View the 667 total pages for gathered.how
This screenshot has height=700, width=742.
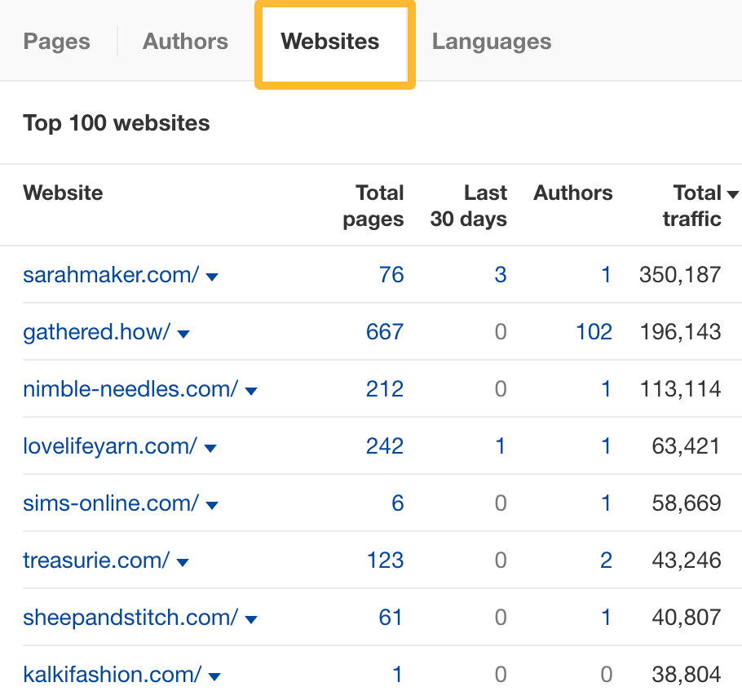(384, 332)
